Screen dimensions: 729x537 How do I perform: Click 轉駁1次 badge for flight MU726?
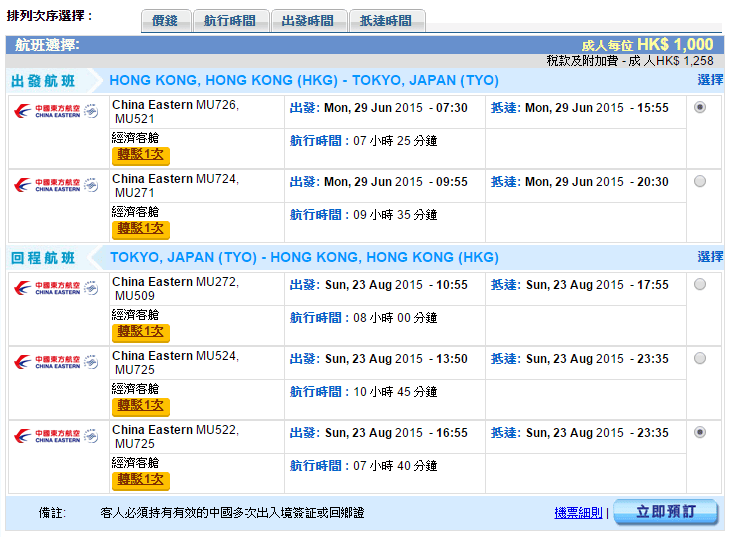point(140,155)
